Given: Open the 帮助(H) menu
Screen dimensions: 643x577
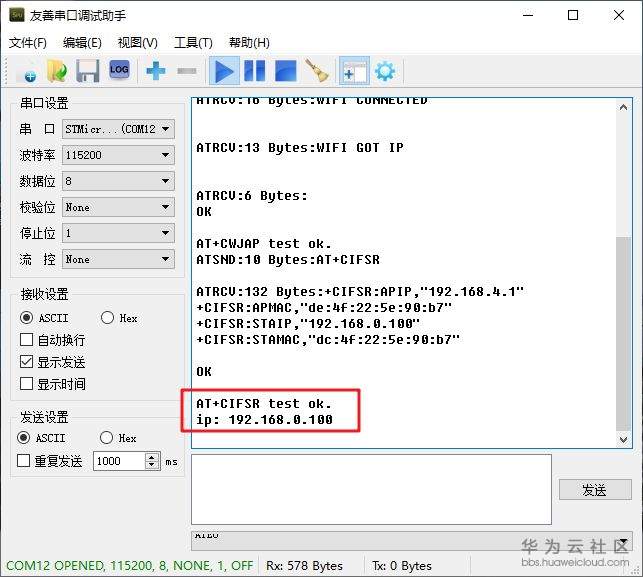Looking at the screenshot, I should click(249, 43).
